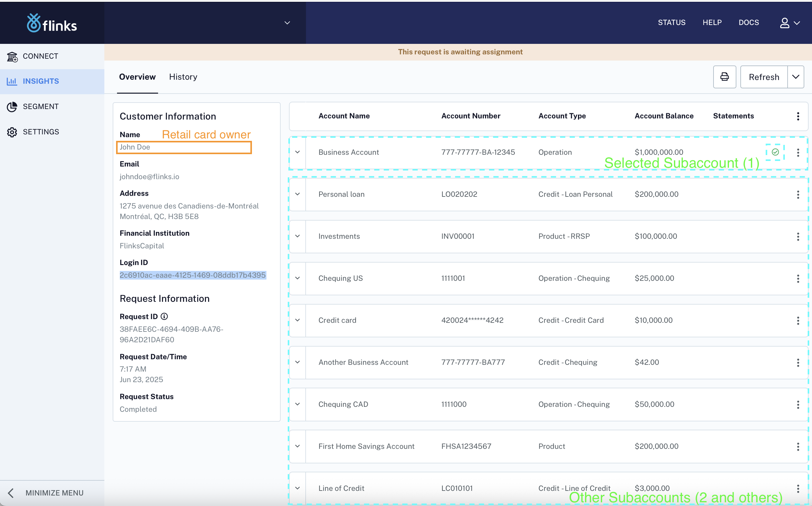
Task: Expand the Business Account row
Action: [297, 152]
